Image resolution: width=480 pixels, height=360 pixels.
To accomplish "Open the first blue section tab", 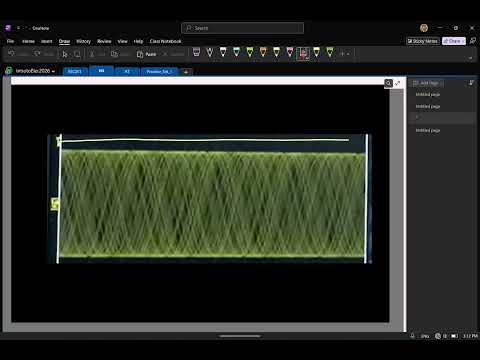I will [x=75, y=71].
